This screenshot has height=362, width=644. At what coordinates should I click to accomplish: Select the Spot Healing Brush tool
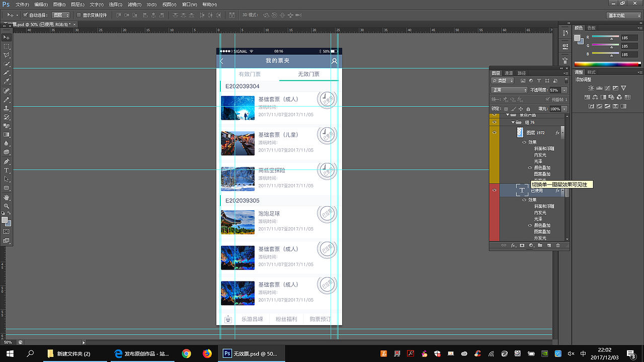[x=7, y=91]
